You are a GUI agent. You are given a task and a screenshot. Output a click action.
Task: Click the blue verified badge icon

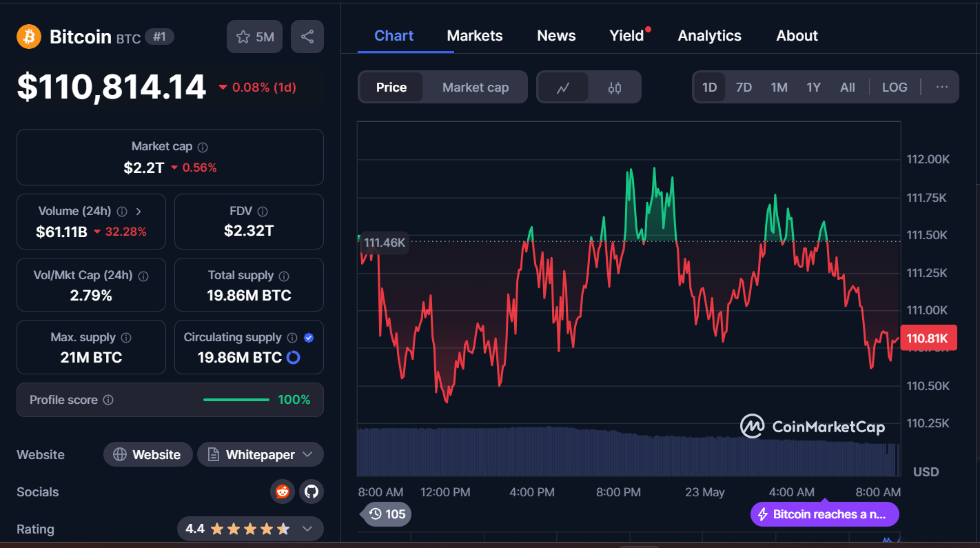point(309,338)
